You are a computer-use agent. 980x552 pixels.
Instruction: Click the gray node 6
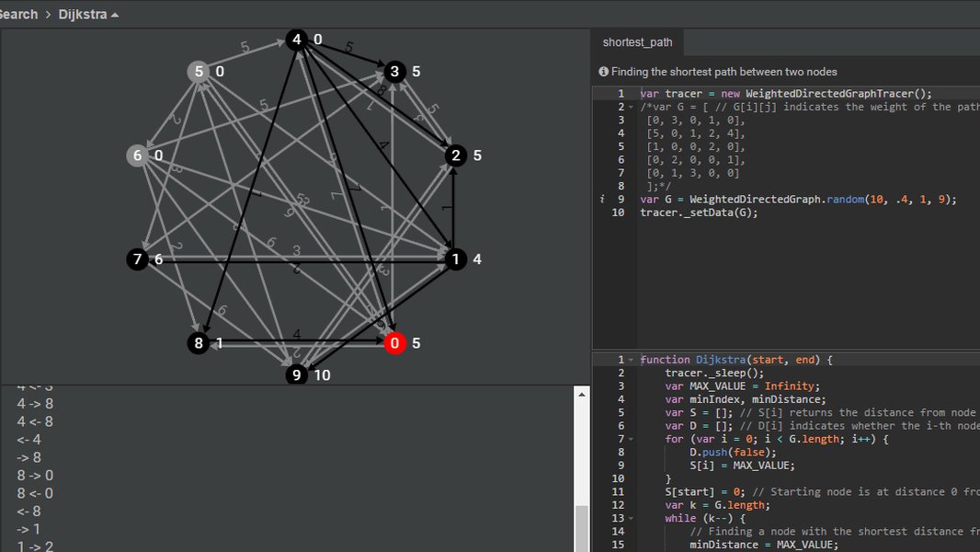(138, 155)
